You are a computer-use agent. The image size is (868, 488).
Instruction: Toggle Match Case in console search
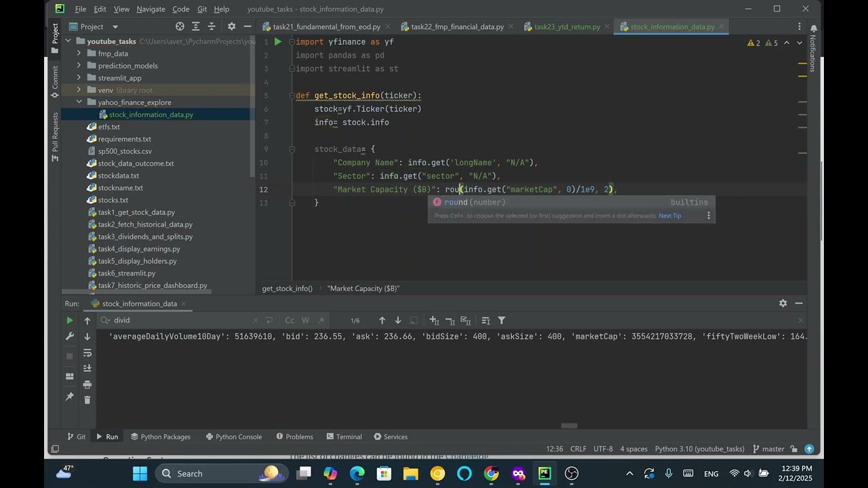tap(290, 321)
